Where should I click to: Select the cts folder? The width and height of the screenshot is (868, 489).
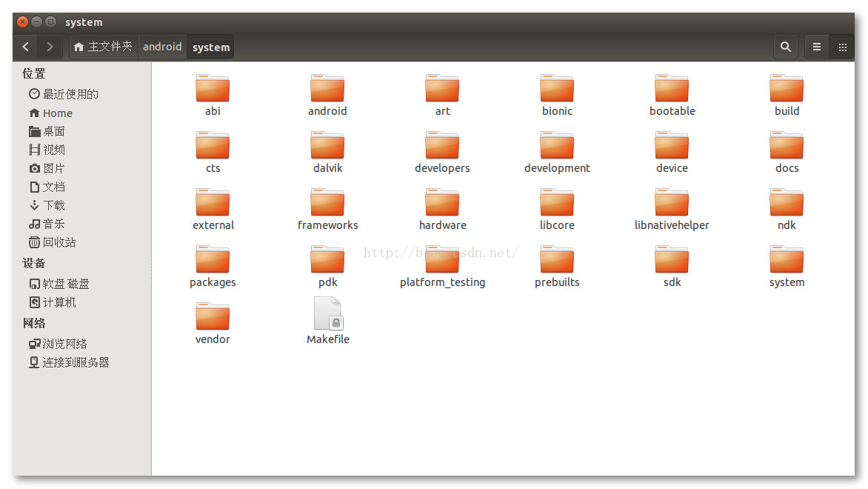(213, 153)
